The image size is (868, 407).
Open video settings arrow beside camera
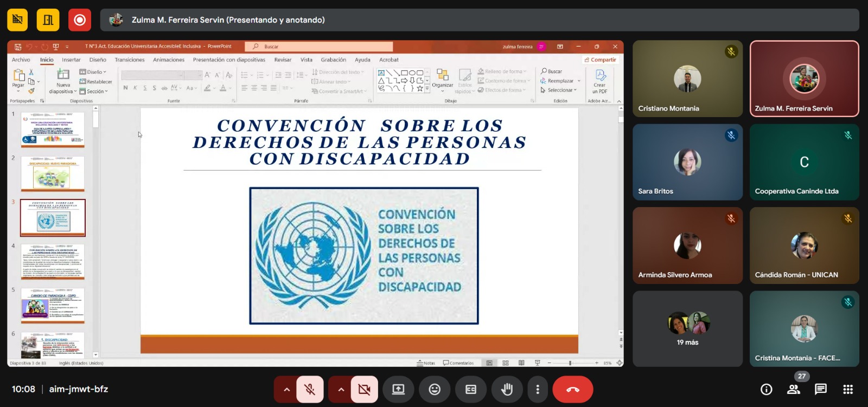341,389
